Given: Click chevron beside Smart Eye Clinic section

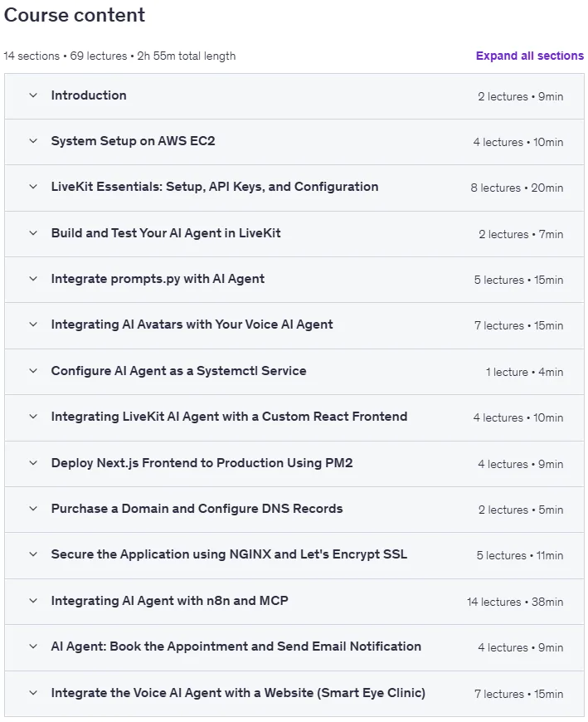Looking at the screenshot, I should coord(33,693).
